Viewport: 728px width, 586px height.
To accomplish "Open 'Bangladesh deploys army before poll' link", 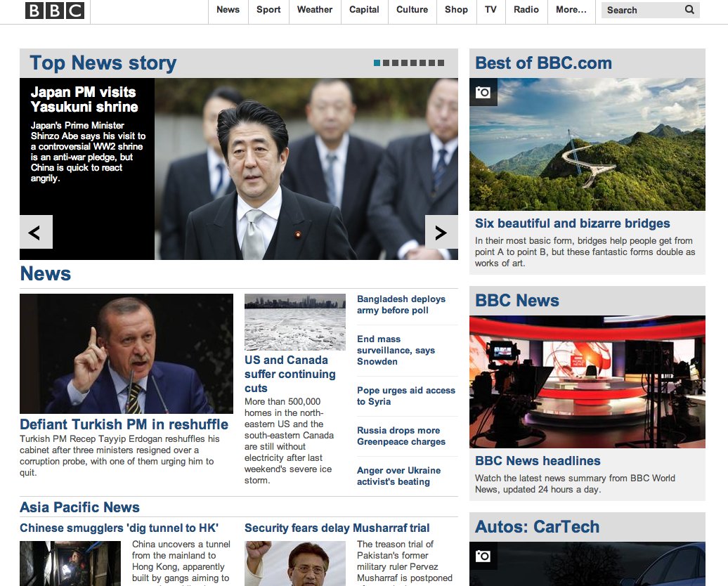I will [x=401, y=305].
